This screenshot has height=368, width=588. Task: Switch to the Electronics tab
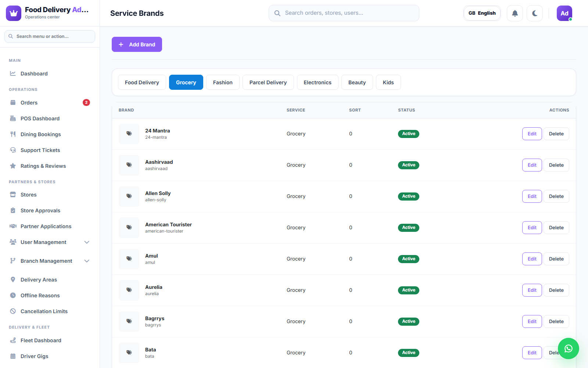tap(318, 82)
